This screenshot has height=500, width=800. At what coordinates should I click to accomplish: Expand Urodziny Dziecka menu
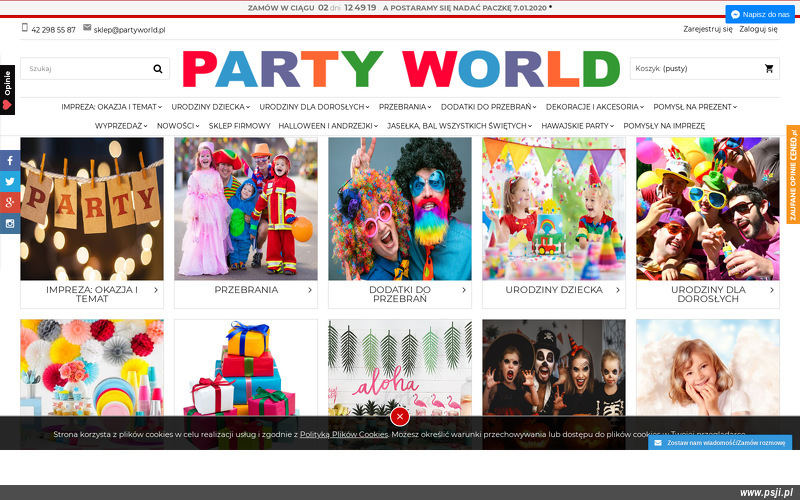pyautogui.click(x=210, y=107)
